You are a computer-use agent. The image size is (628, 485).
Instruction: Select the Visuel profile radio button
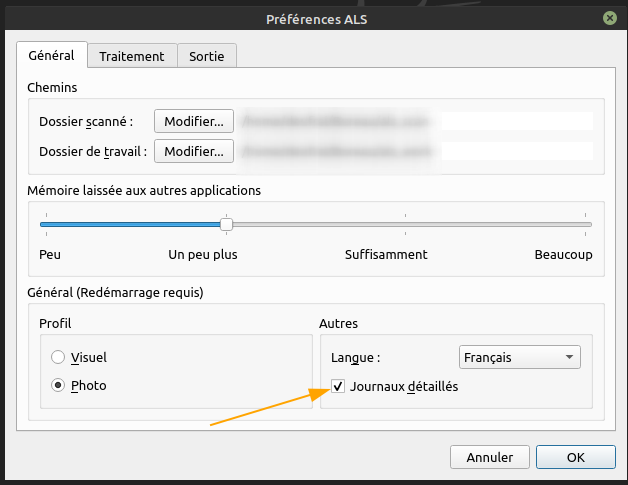(58, 357)
